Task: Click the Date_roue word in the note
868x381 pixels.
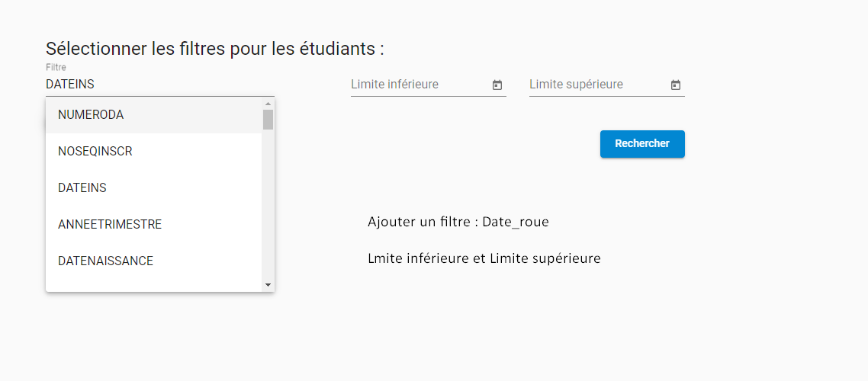Action: pyautogui.click(x=516, y=223)
